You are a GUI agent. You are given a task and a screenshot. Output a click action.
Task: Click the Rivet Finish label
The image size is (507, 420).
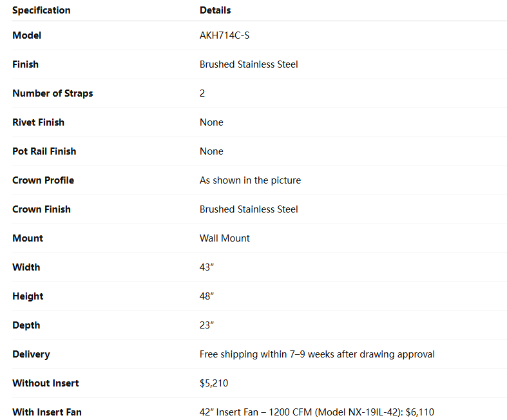38,122
